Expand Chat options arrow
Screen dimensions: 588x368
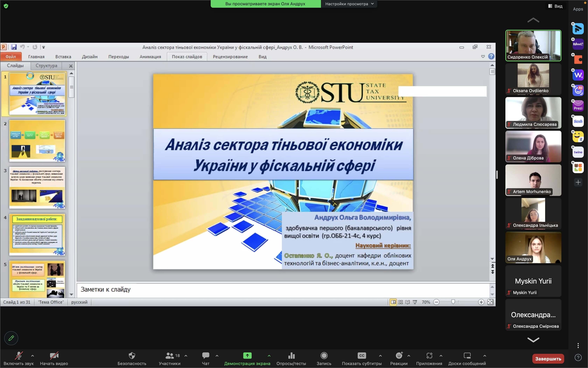[217, 356]
